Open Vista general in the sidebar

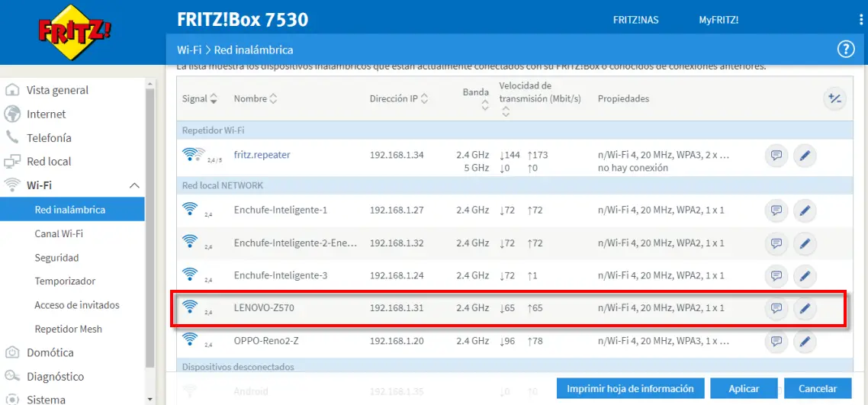pos(57,90)
